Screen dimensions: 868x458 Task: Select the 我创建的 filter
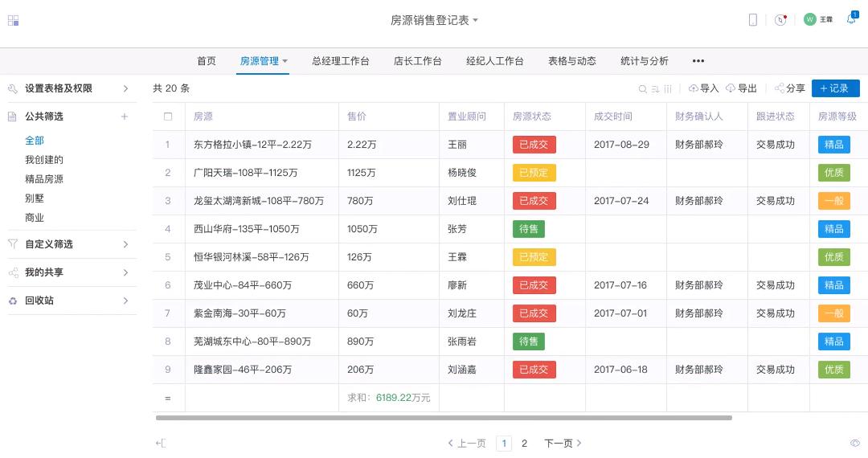pos(44,160)
